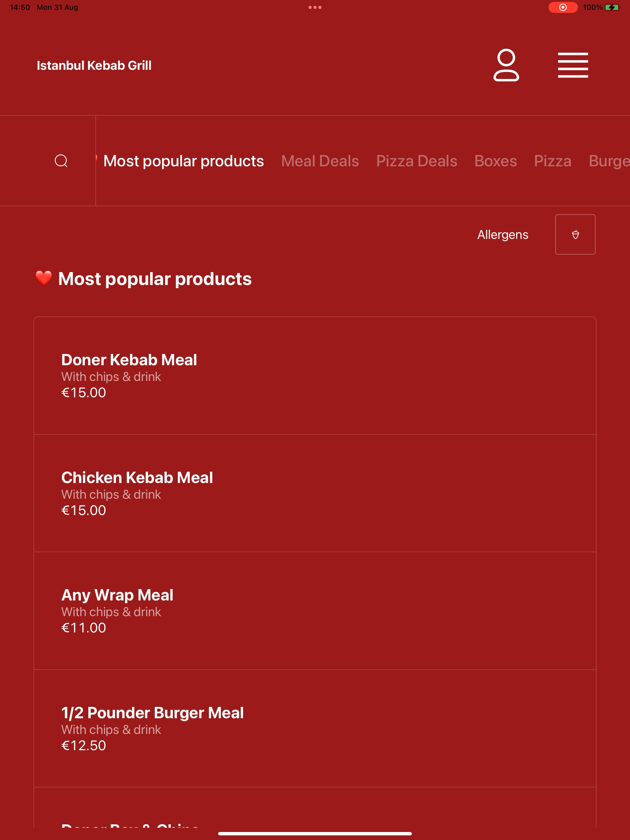The height and width of the screenshot is (840, 630).
Task: Tap the screen recording indicator
Action: pos(563,7)
